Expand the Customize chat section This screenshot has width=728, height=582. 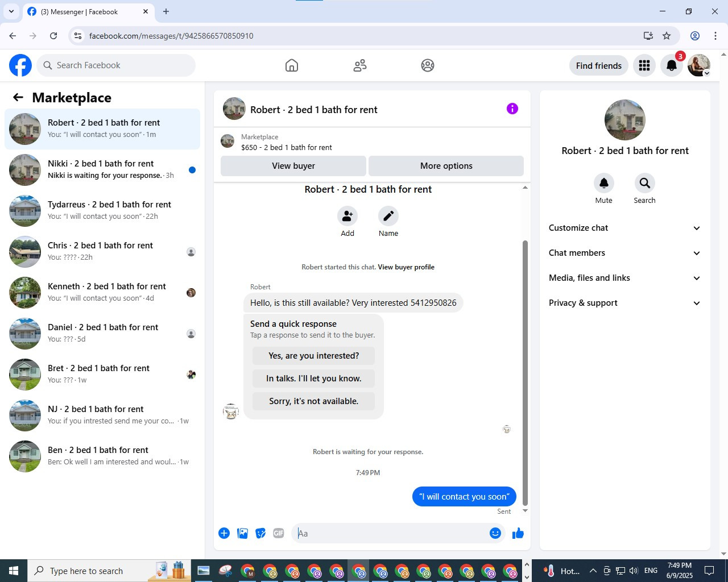click(625, 228)
